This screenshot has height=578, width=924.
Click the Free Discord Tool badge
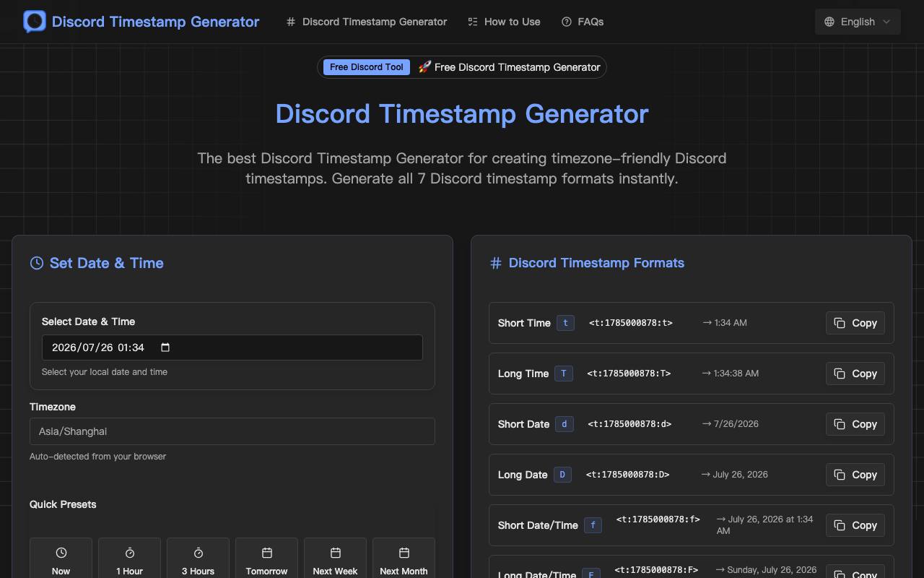pos(367,67)
